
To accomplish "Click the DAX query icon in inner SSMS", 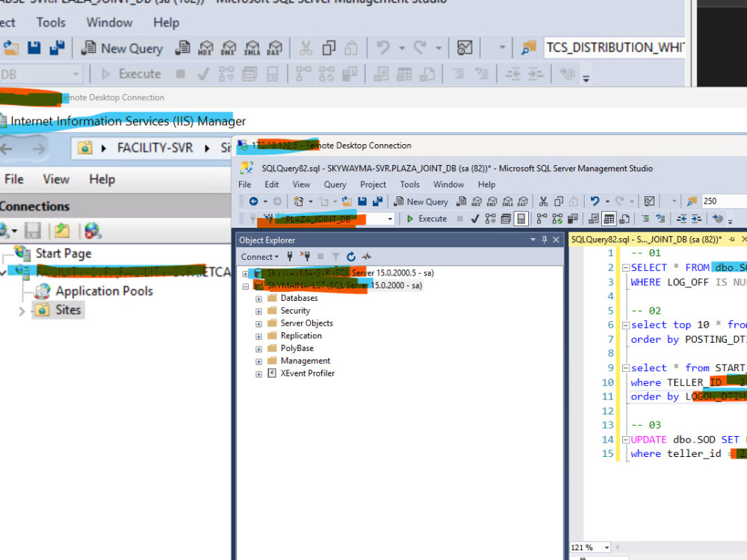I will [x=523, y=202].
